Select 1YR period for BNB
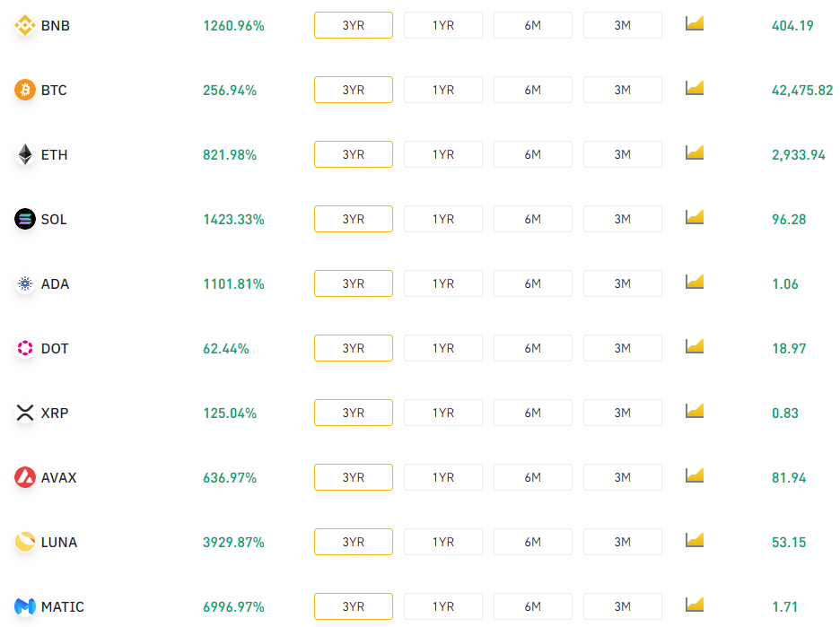This screenshot has width=840, height=627. [443, 25]
